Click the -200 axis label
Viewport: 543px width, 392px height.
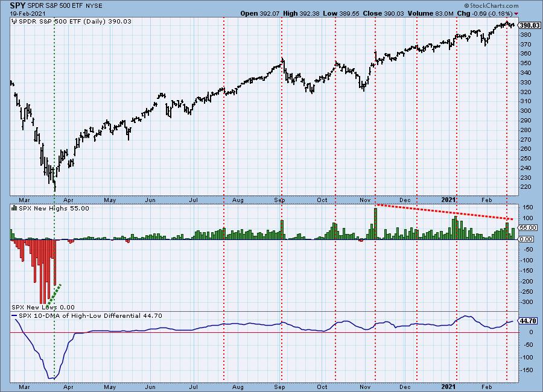click(528, 282)
